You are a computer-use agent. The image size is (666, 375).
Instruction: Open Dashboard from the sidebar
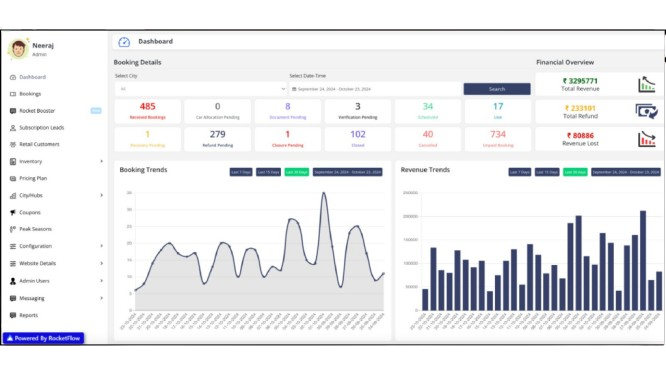tap(32, 77)
